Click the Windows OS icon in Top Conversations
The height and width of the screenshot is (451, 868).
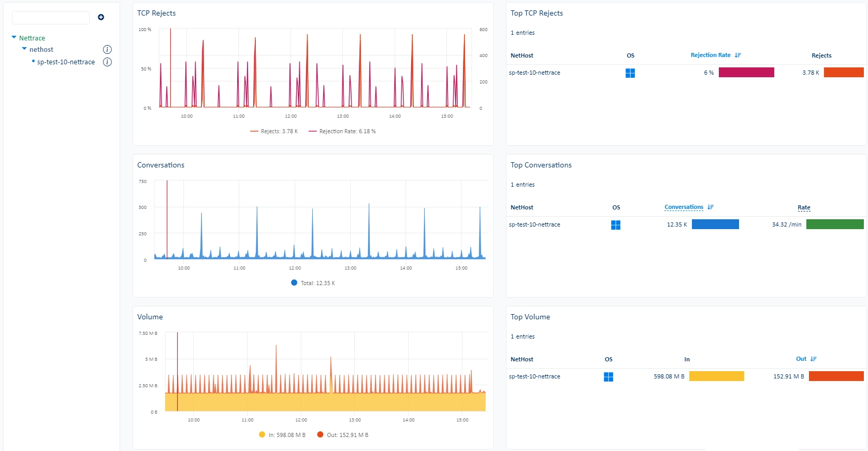coord(616,225)
